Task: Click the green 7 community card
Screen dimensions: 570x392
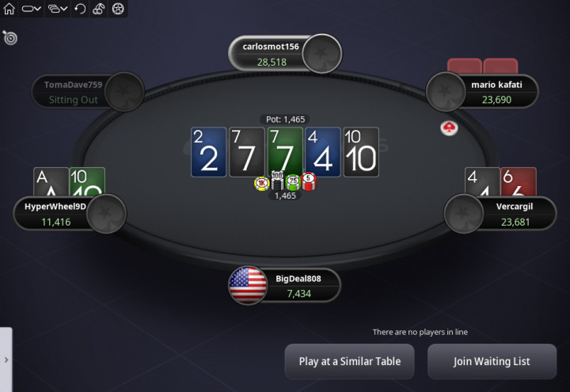Action: point(285,152)
